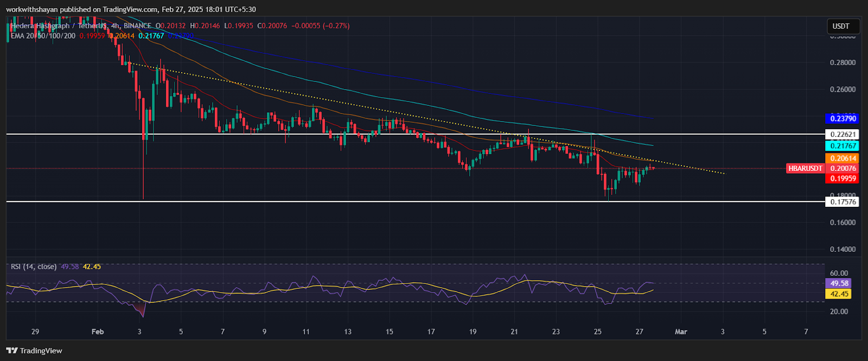Click date 15 on the time axis
The height and width of the screenshot is (361, 868).
(x=390, y=332)
